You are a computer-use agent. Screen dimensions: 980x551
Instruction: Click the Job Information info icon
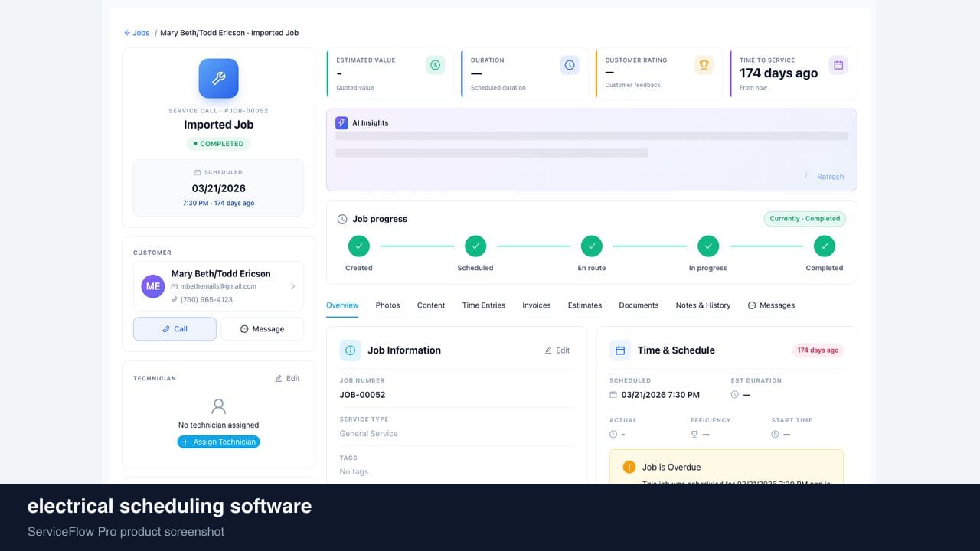coord(350,350)
